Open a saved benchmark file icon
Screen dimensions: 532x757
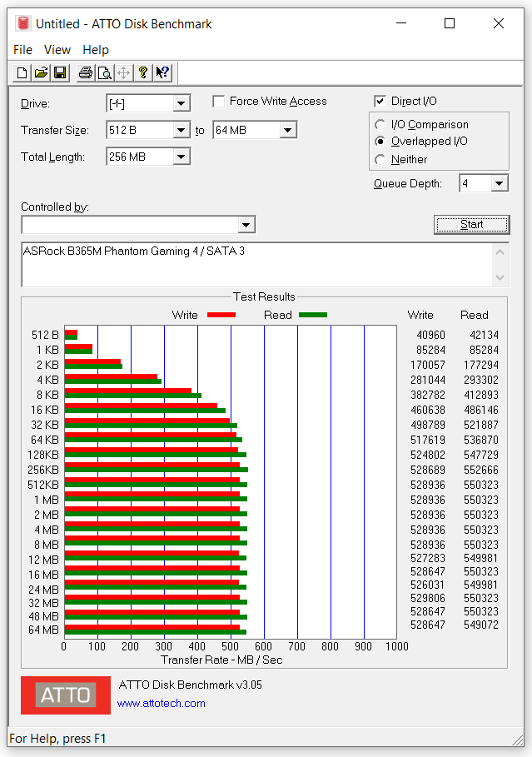tap(41, 73)
